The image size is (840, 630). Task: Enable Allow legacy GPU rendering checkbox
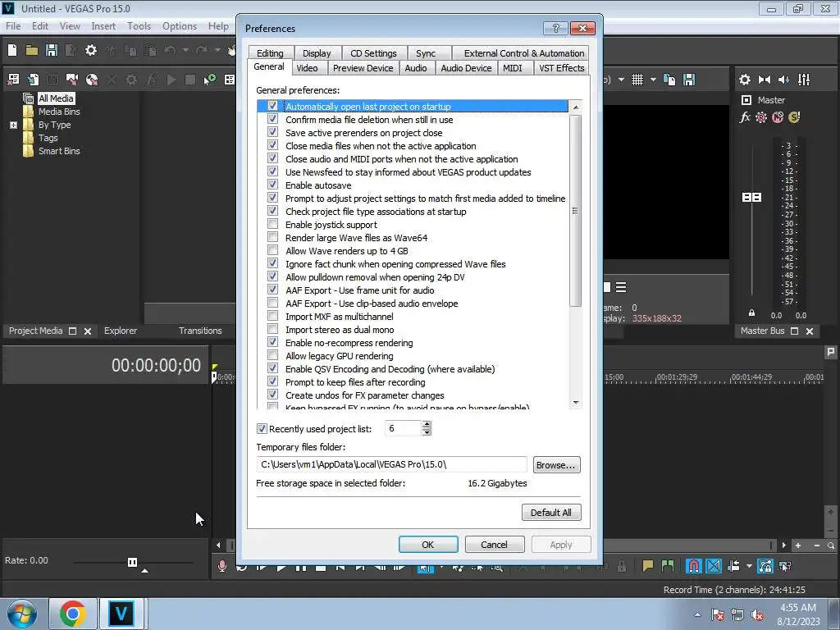pos(272,355)
